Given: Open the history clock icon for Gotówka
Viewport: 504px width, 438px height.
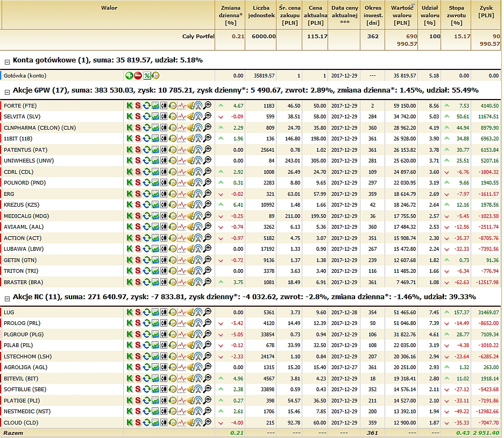Looking at the screenshot, I should coord(155,76).
